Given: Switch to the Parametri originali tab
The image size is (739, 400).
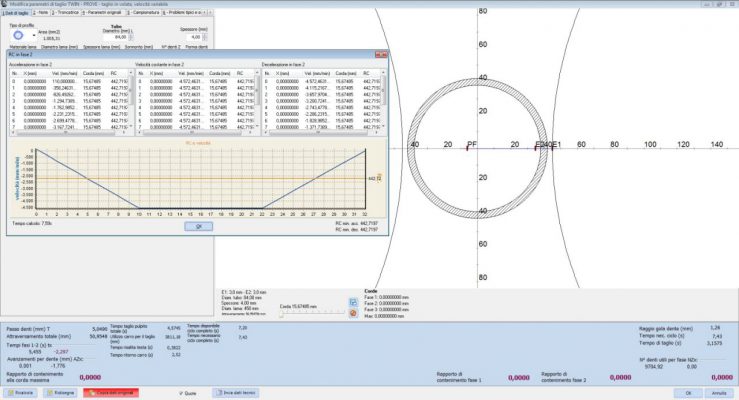Looking at the screenshot, I should point(102,13).
